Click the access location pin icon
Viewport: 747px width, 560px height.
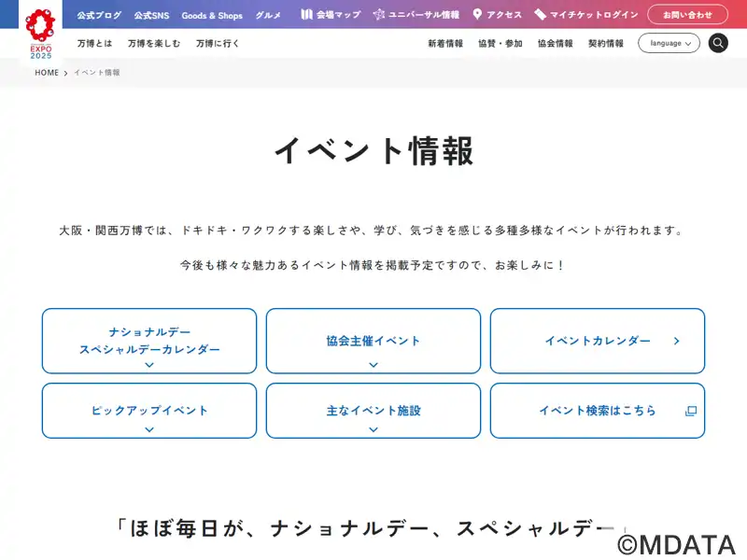(477, 15)
